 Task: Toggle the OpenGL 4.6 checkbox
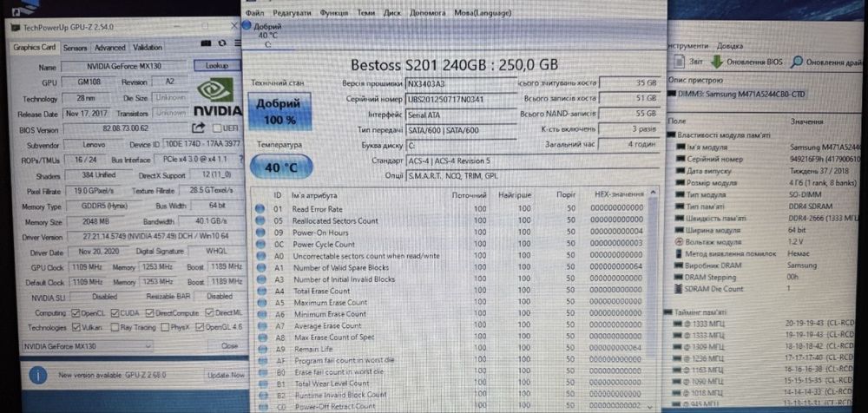point(200,327)
